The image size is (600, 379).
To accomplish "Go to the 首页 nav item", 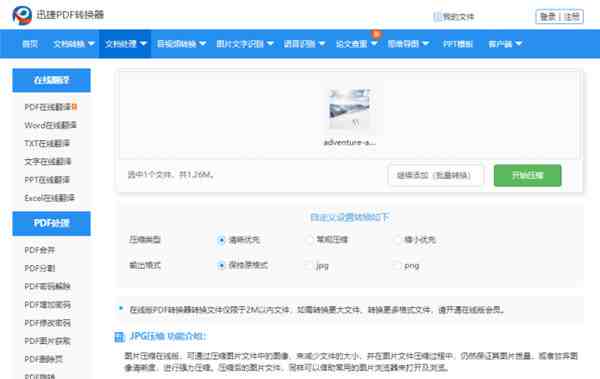I will point(30,44).
